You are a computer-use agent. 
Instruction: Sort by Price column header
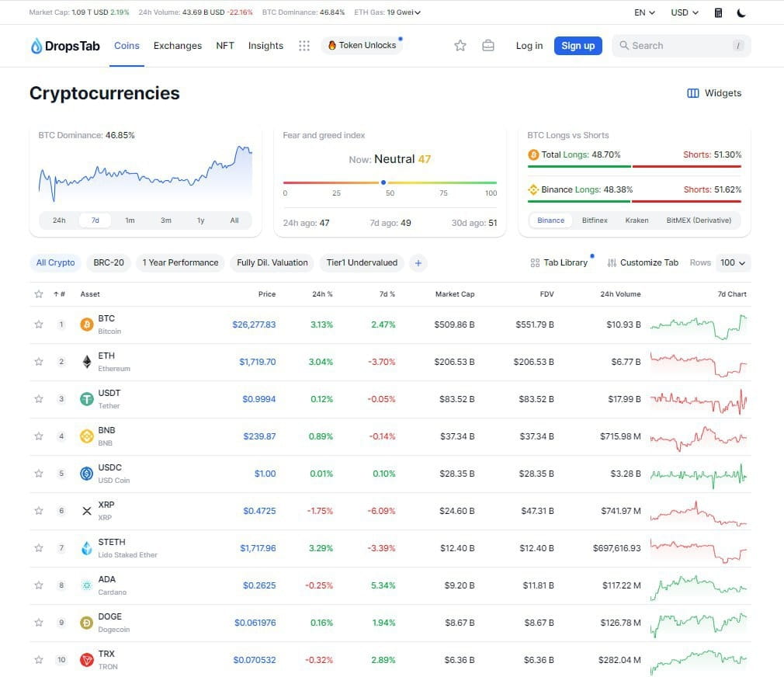click(x=267, y=294)
